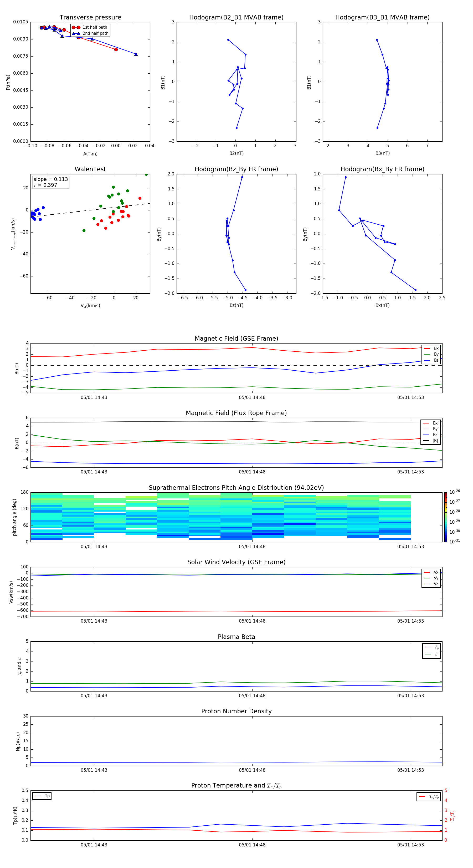Click the pitch angle color scale bar
Viewport: 473px width, 868px height.
[x=446, y=517]
